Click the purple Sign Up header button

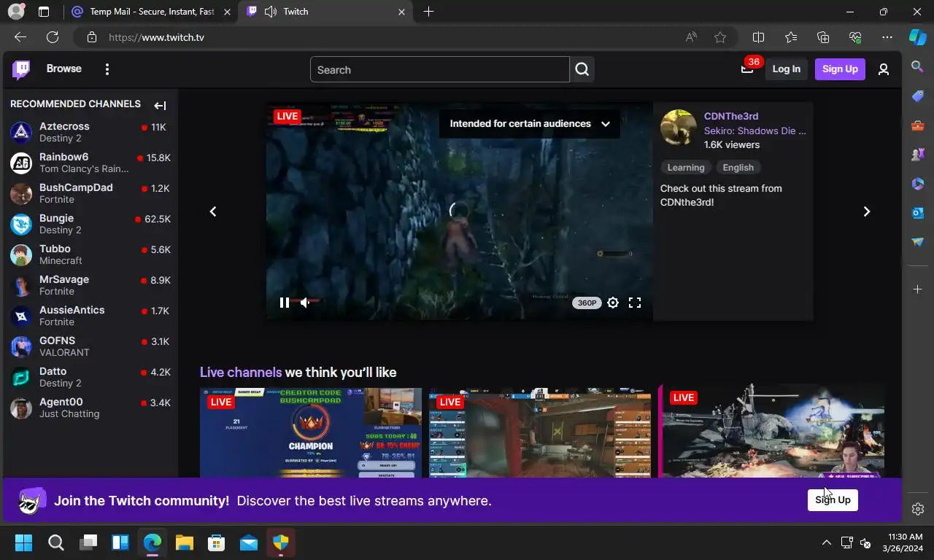840,69
